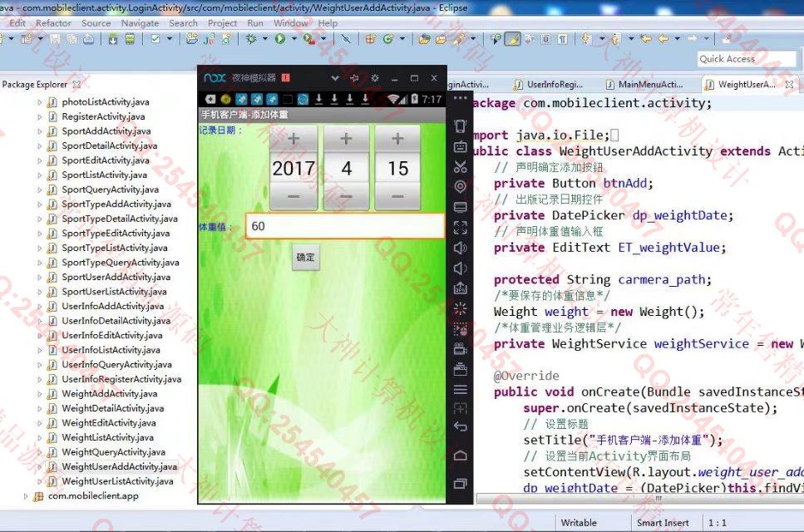Screen dimensions: 804x532
Task: Expand UserInfoAddActivity.java tree node
Action: click(39, 307)
